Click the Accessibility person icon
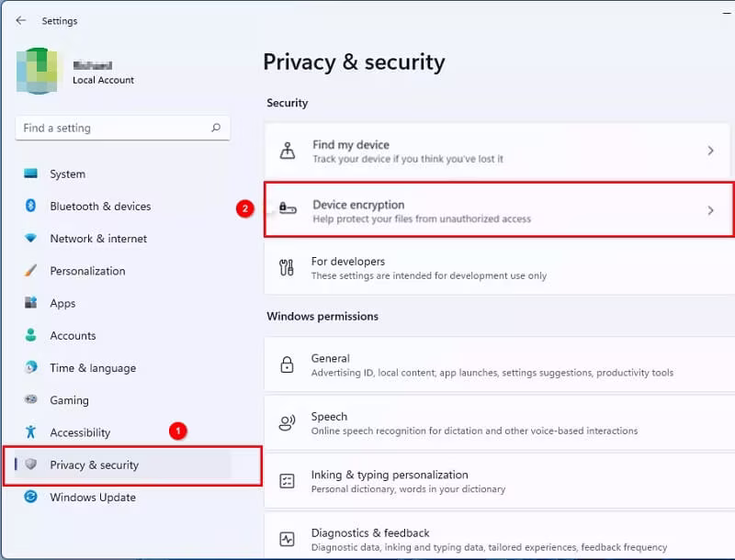 tap(30, 432)
